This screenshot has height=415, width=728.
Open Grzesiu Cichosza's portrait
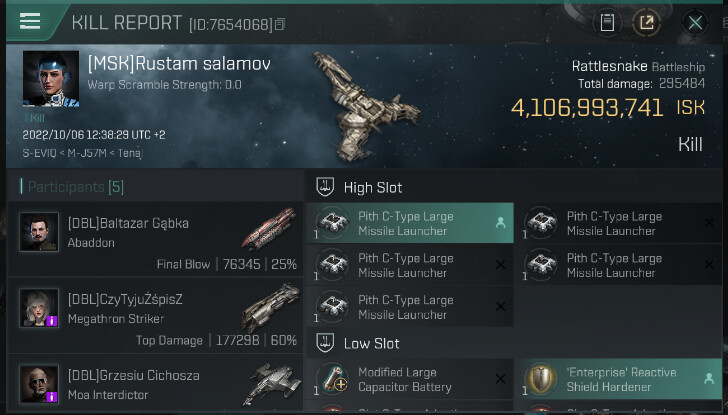[39, 384]
